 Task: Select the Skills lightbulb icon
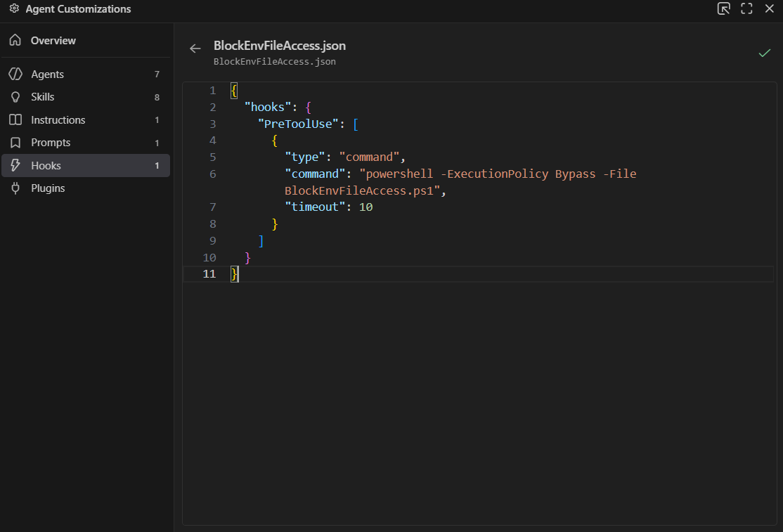15,97
